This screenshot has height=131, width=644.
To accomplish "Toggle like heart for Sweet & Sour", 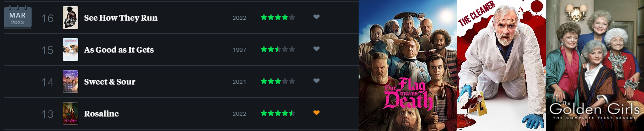I will click(316, 81).
